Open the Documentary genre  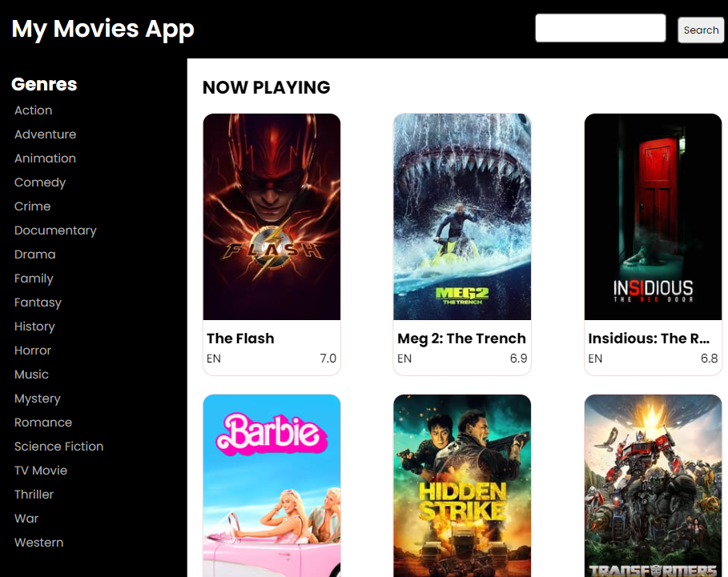pyautogui.click(x=55, y=230)
